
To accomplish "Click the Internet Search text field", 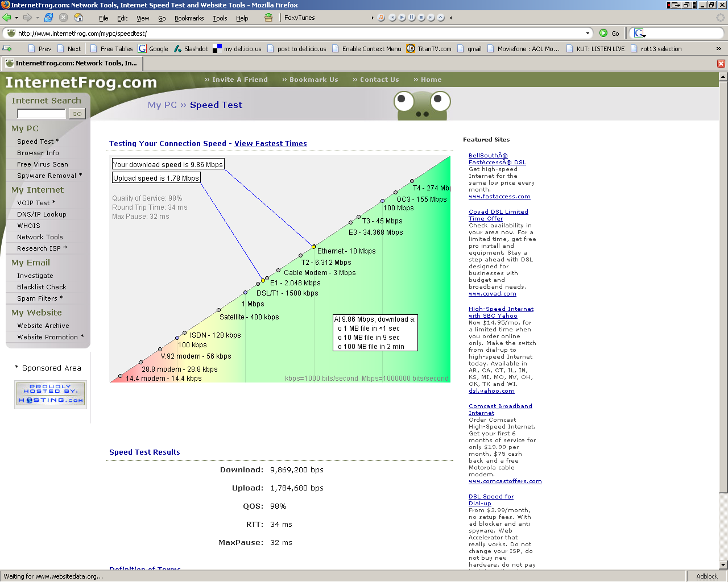I will tap(42, 114).
